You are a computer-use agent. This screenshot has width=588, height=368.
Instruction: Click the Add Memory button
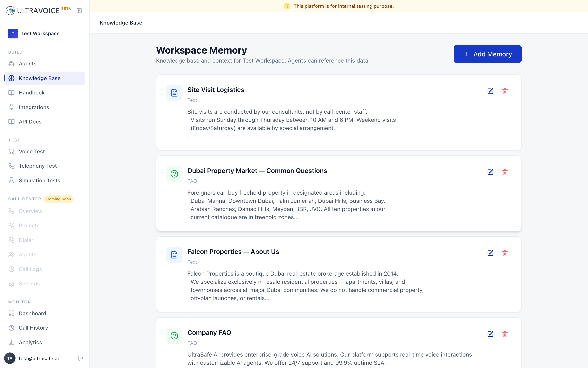487,54
